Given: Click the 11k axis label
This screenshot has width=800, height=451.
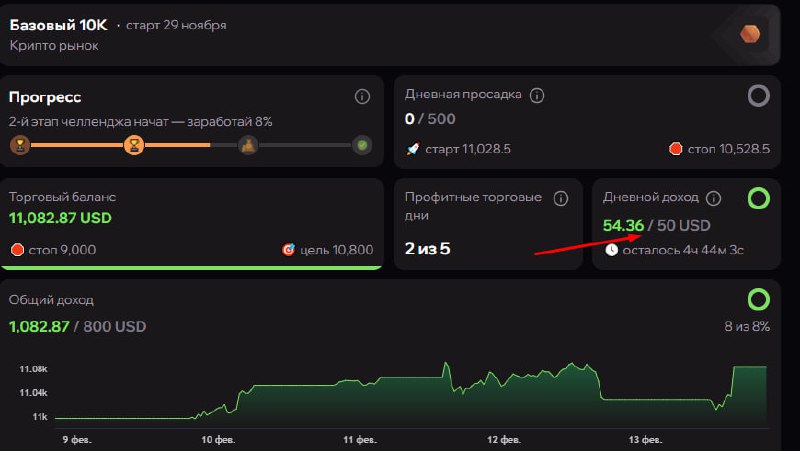Looking at the screenshot, I should (x=40, y=417).
